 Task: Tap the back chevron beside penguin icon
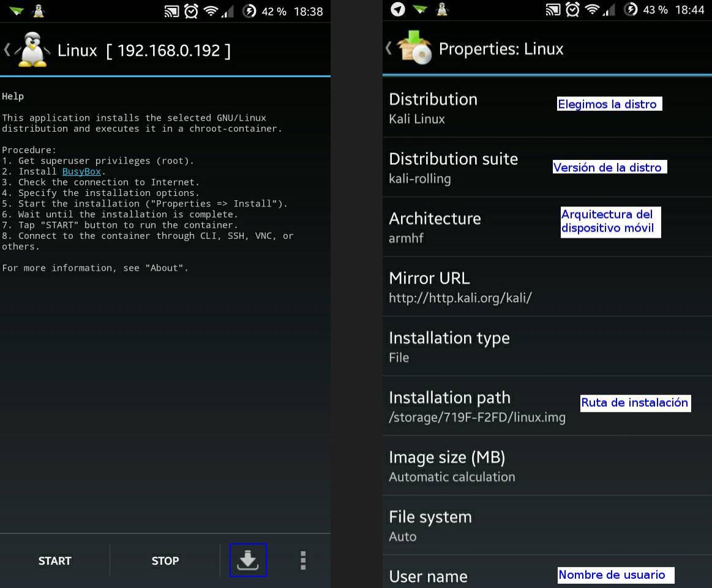(7, 50)
